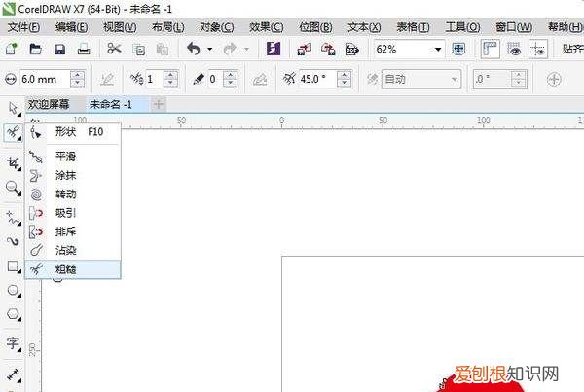Click the circled plus quick customize icon

point(554,79)
